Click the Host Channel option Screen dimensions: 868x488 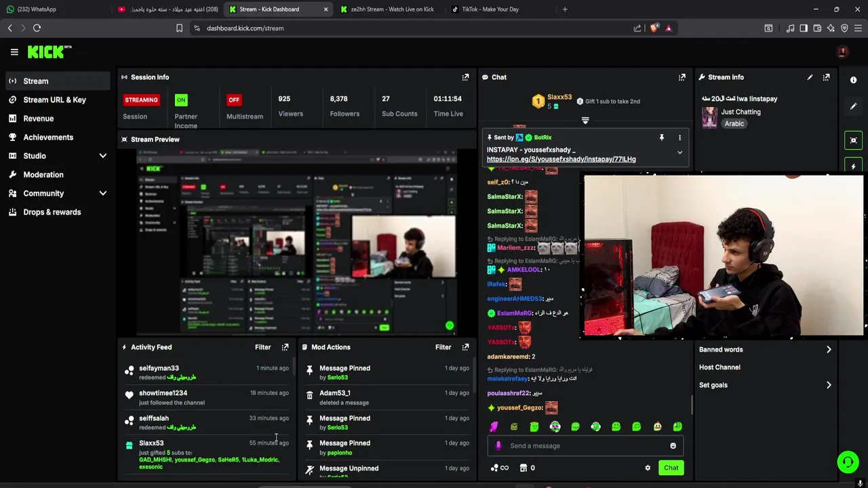719,367
